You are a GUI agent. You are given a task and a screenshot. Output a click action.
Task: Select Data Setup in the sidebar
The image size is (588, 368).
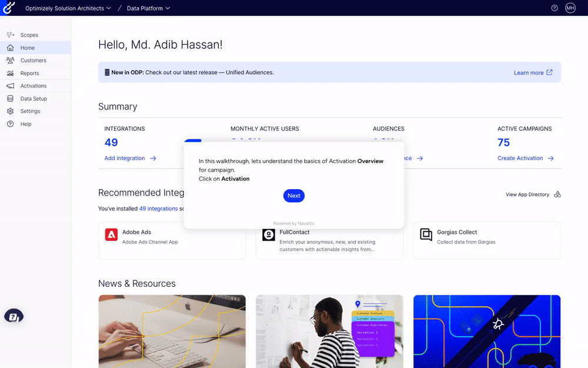[34, 99]
